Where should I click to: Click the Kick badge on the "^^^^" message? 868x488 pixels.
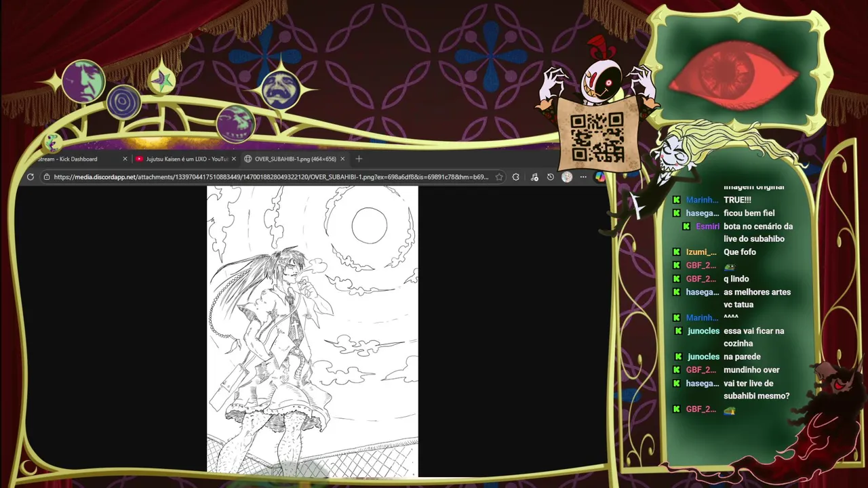(676, 318)
